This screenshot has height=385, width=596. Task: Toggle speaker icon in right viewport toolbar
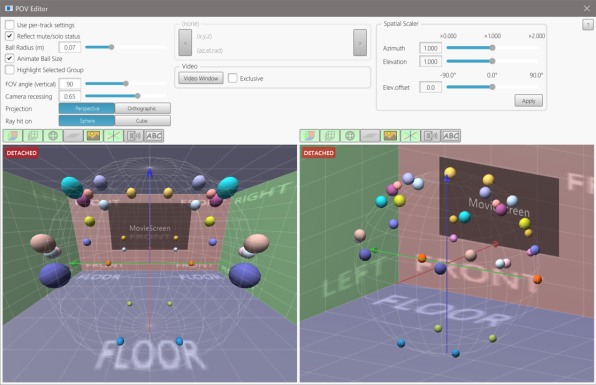(431, 136)
